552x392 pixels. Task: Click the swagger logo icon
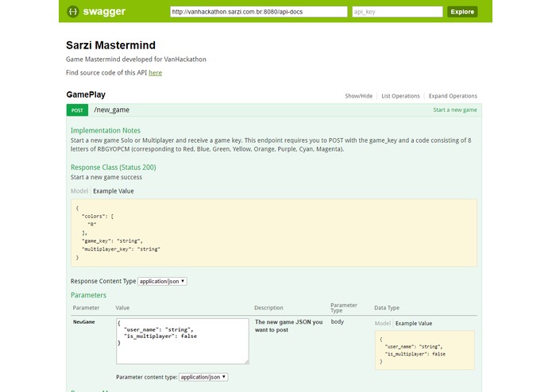(73, 12)
